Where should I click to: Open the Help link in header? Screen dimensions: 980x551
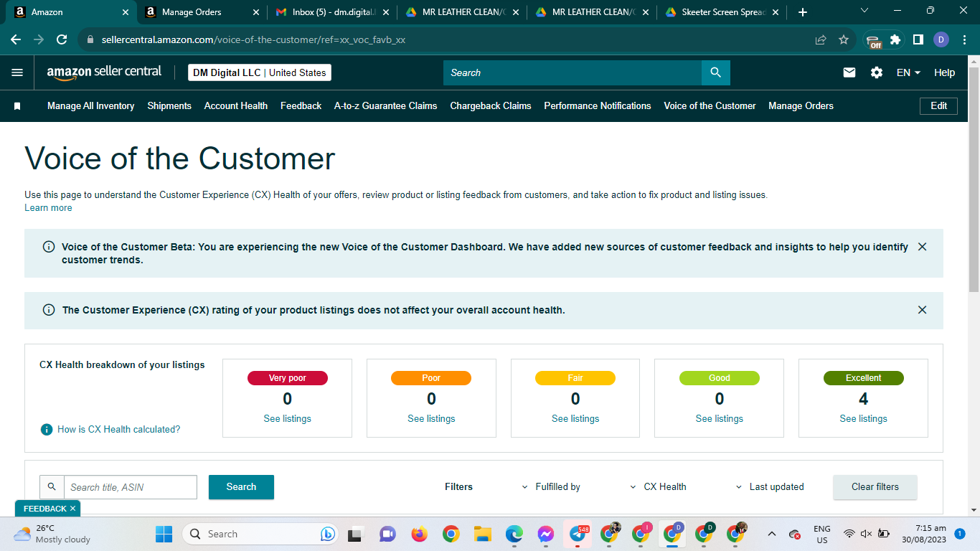tap(944, 72)
